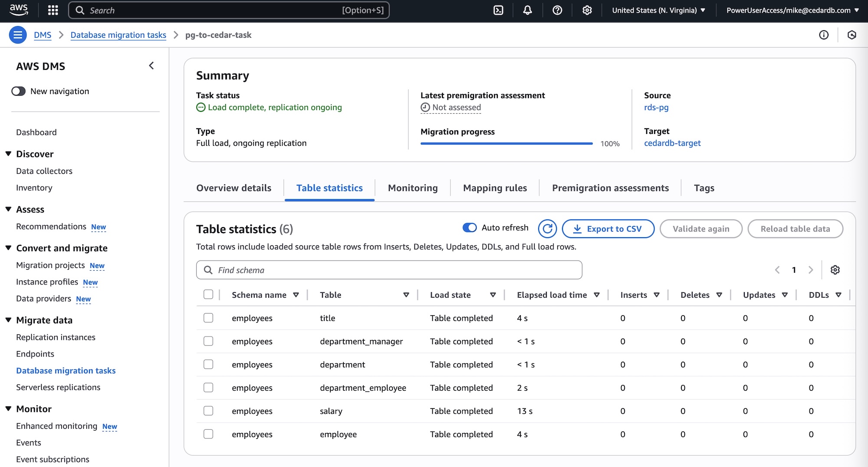The width and height of the screenshot is (868, 467).
Task: Click the Find schema search field
Action: [x=389, y=270]
